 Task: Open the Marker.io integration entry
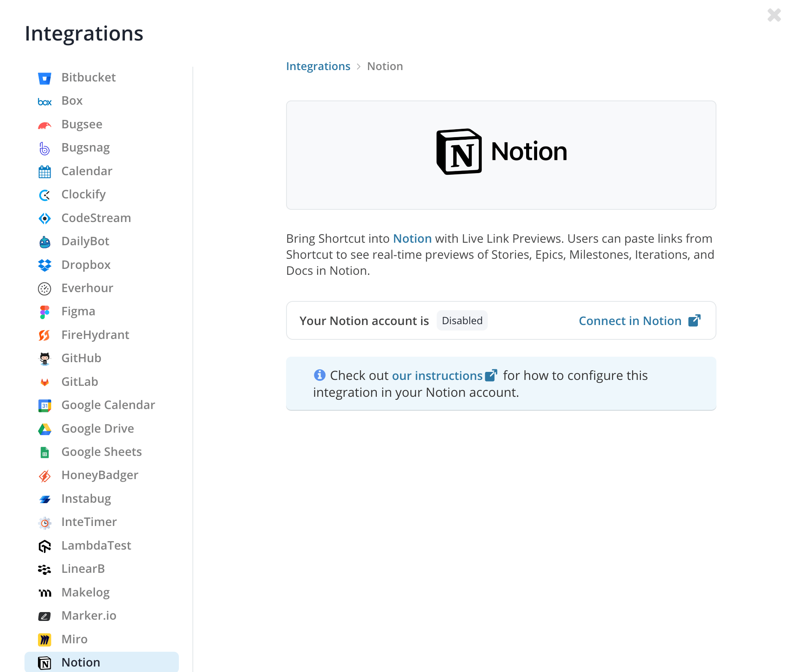click(x=89, y=615)
